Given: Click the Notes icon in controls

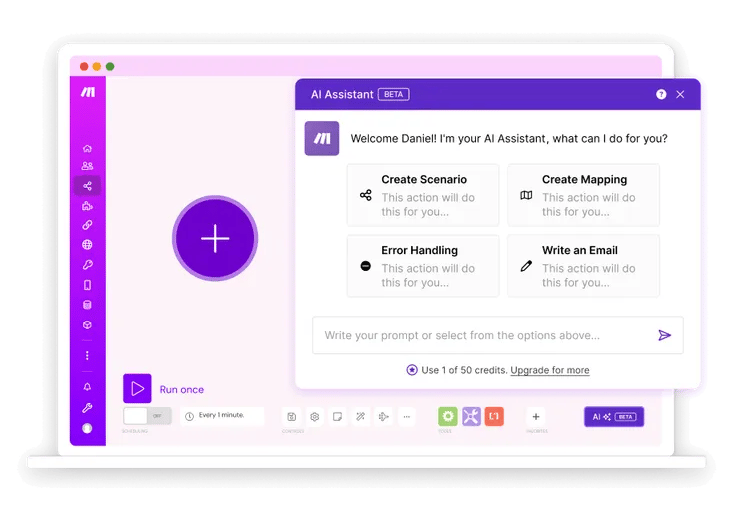Looking at the screenshot, I should (338, 416).
